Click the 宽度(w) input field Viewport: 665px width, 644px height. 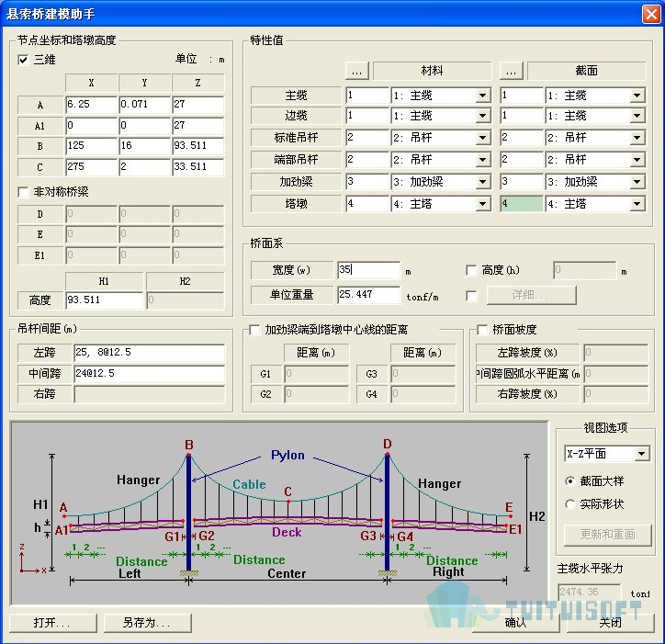point(368,271)
